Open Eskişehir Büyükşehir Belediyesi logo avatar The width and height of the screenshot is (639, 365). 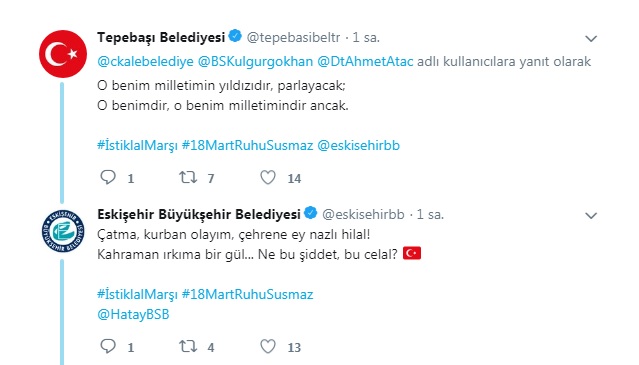[63, 231]
